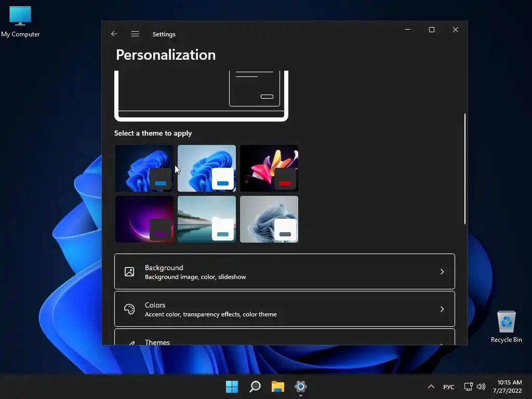Open the network status tray icon
Screen dimensions: 532x399
(x=469, y=387)
